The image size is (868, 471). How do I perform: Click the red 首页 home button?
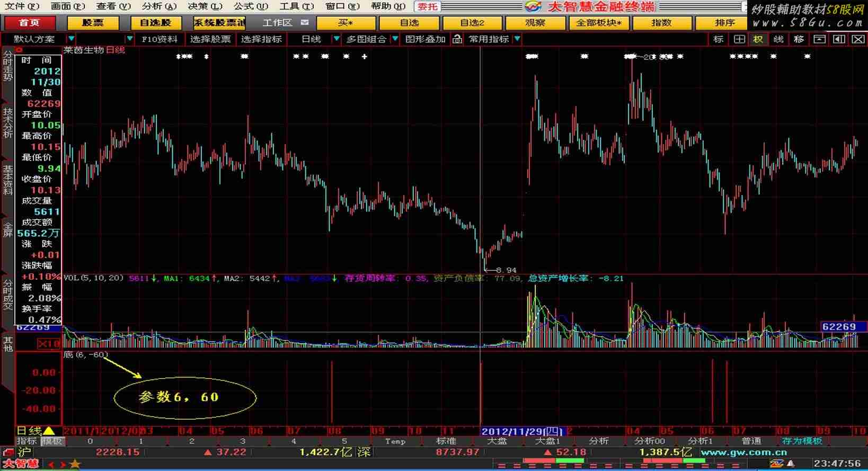pyautogui.click(x=30, y=23)
